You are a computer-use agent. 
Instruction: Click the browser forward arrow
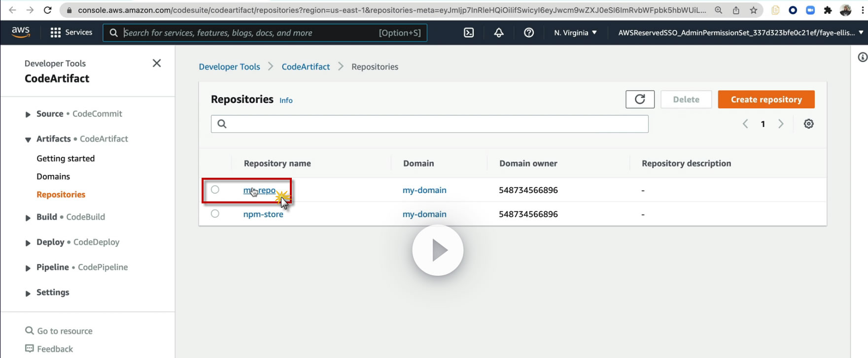[x=30, y=10]
